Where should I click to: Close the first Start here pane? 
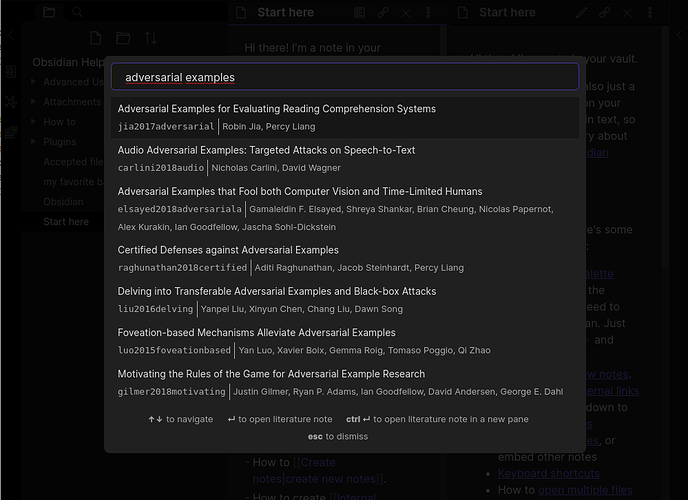pyautogui.click(x=406, y=13)
